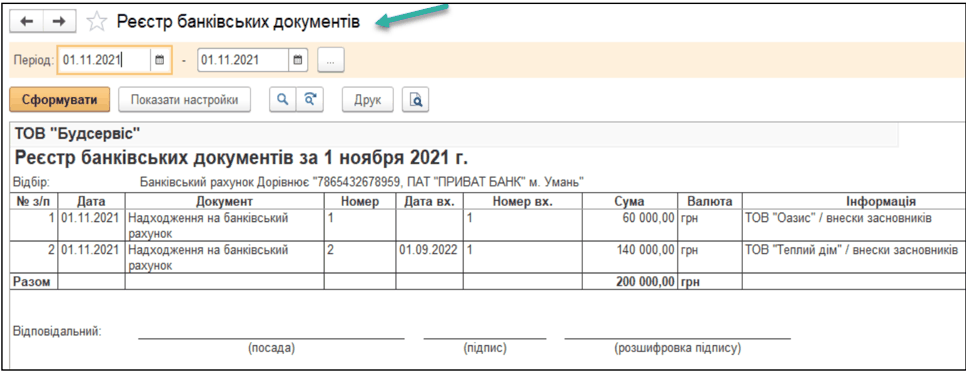Open Показати настройки settings
The width and height of the screenshot is (966, 371).
(x=184, y=100)
